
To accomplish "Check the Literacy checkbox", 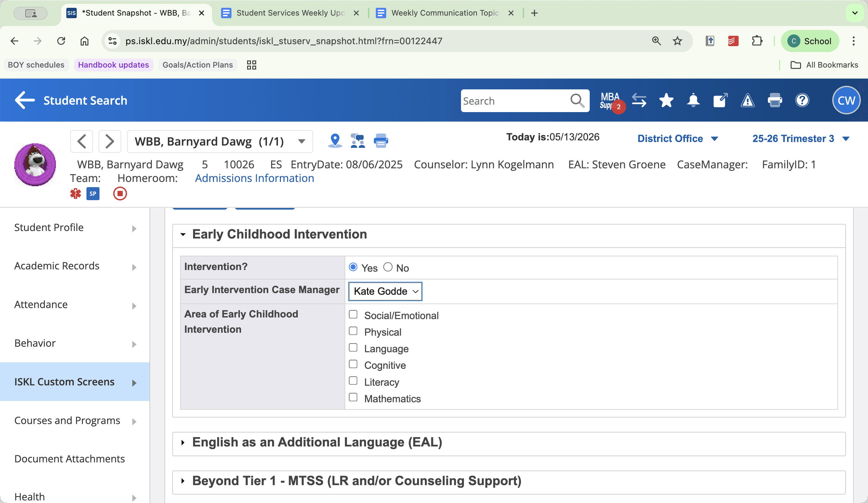I will [x=353, y=381].
